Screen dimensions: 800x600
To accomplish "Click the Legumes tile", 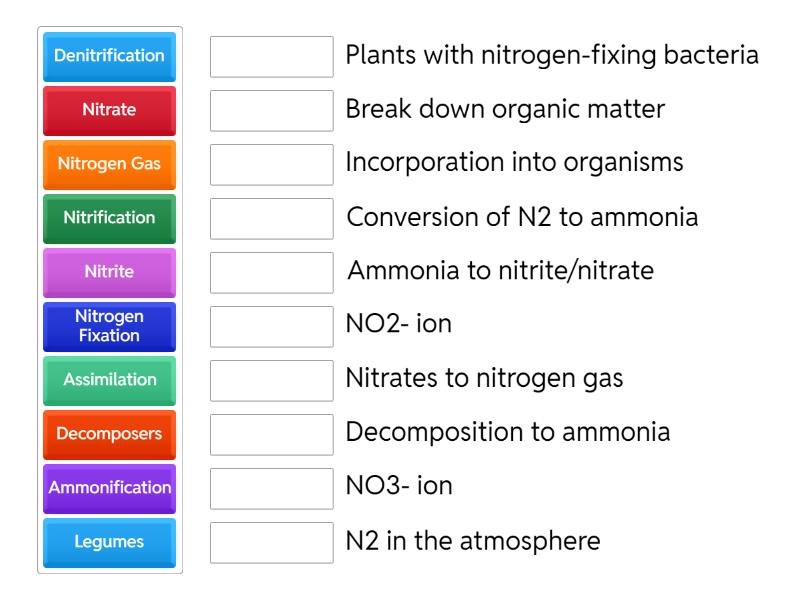I will 110,542.
